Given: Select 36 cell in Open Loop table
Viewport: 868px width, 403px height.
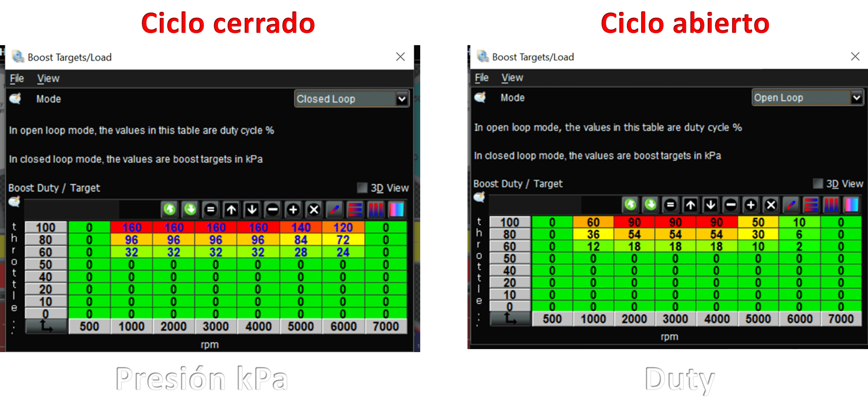Looking at the screenshot, I should tap(593, 234).
